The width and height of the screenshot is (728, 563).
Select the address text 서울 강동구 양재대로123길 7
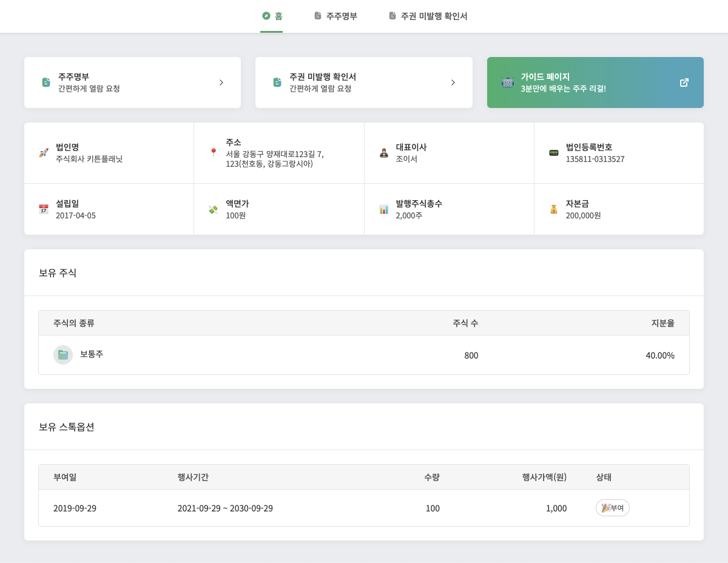coord(275,154)
